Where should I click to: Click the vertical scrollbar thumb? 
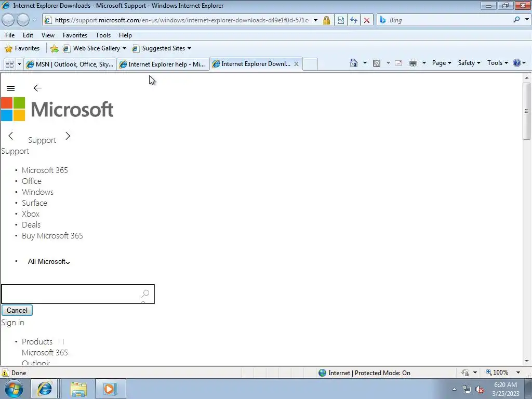(x=527, y=111)
